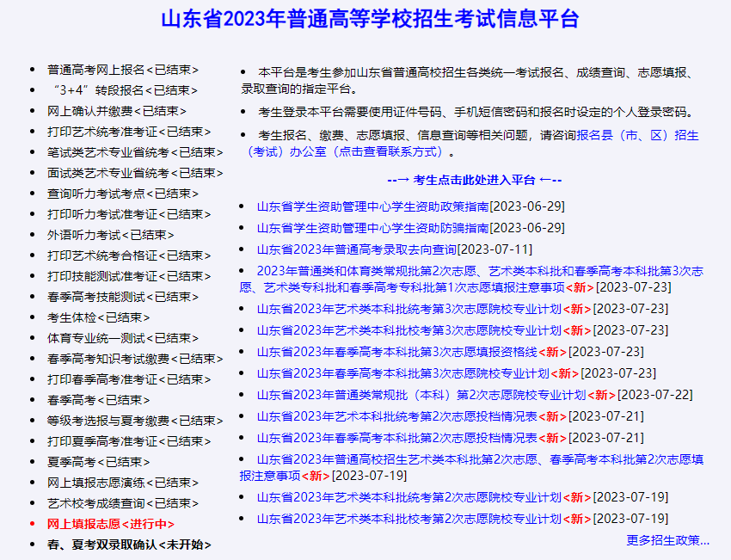This screenshot has height=560, width=731.
Task: Open '艺术类本科批统考第2次志愿投档情况表' link
Action: pyautogui.click(x=397, y=416)
